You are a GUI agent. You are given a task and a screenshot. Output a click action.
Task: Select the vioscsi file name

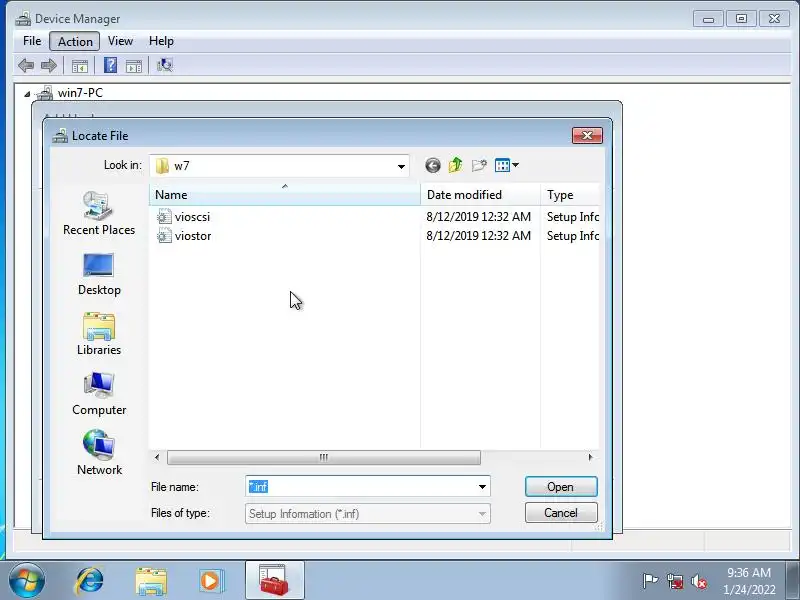click(192, 217)
